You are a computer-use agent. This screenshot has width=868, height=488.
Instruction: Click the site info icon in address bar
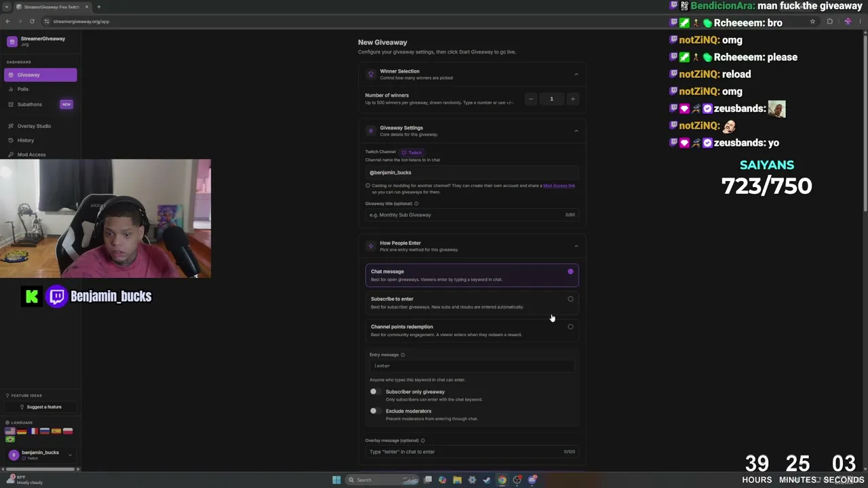pos(46,21)
